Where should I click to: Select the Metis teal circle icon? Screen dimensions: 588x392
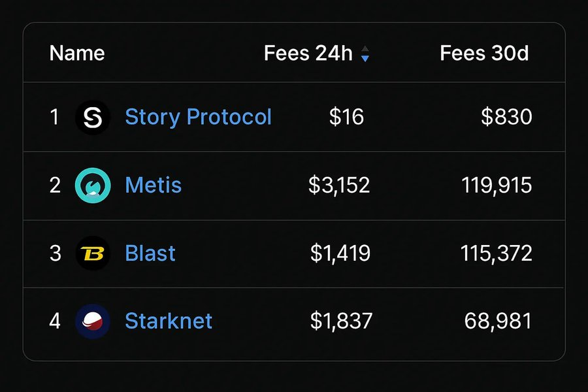click(x=93, y=186)
